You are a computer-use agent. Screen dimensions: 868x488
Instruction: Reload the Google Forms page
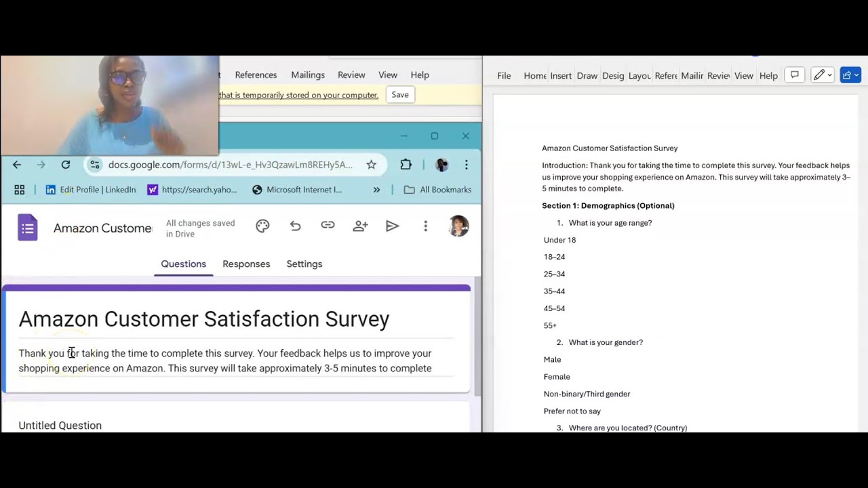pos(66,165)
